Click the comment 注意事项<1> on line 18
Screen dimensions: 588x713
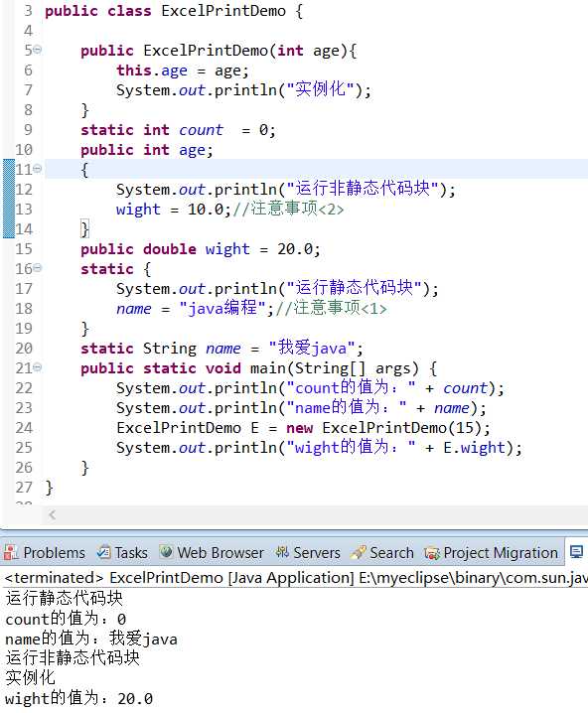332,308
